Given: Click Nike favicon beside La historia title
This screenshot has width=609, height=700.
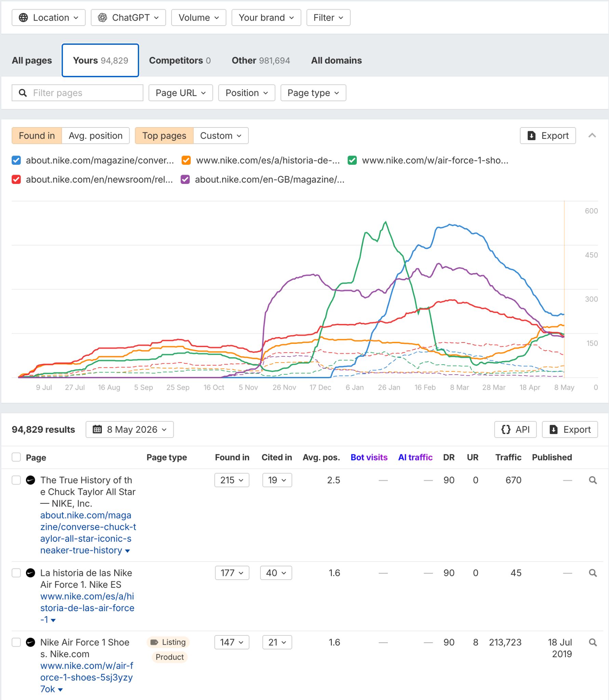Looking at the screenshot, I should coord(30,573).
